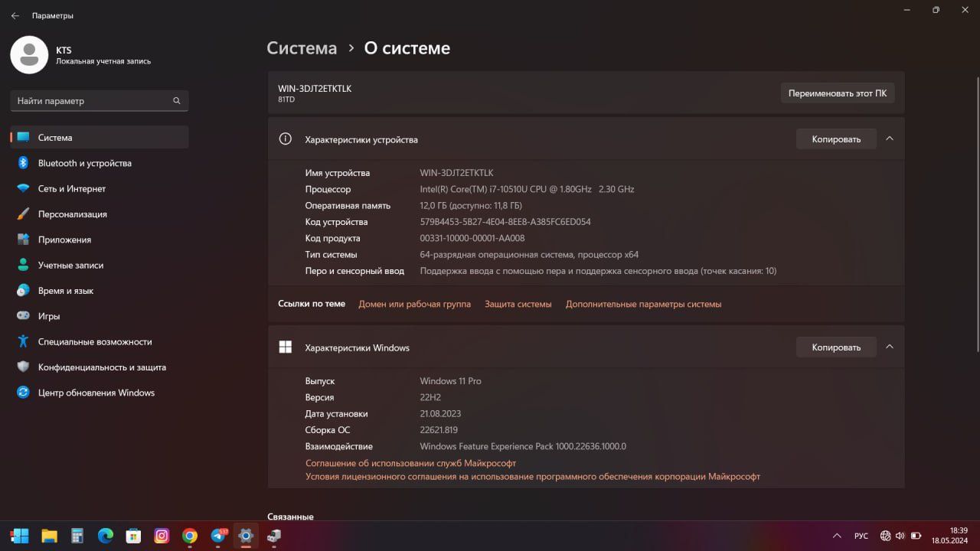980x551 pixels.
Task: Click Переименовать этот ПК button
Action: [x=838, y=93]
